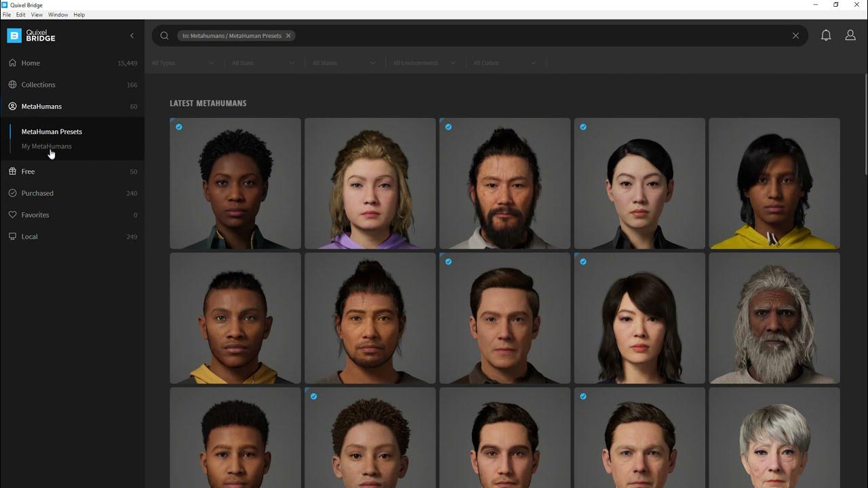Clear the search bar with the X
Viewport: 868px width, 488px height.
[x=795, y=36]
